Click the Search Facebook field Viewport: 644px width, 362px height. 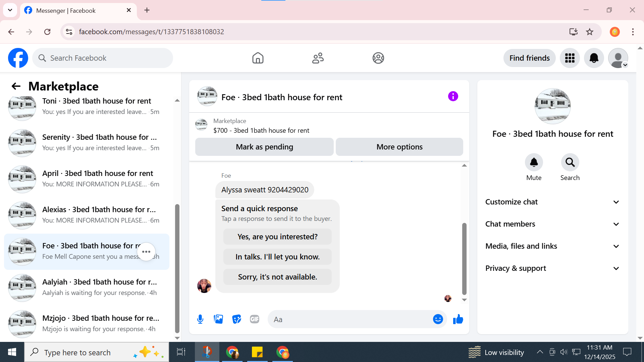click(103, 58)
